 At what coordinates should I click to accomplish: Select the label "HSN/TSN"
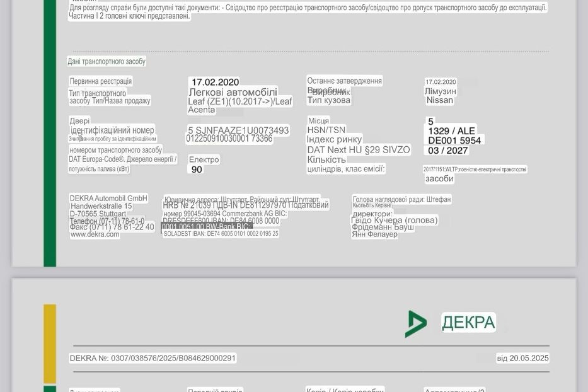(326, 130)
